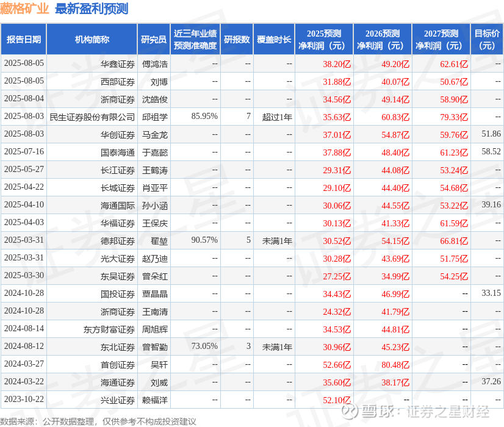Screen dimensions: 504x427
Task: Click date 2024-08-14
Action: click(x=24, y=328)
